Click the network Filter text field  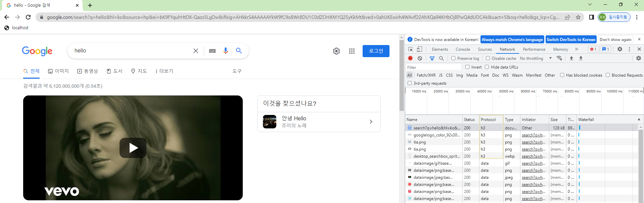(x=433, y=67)
